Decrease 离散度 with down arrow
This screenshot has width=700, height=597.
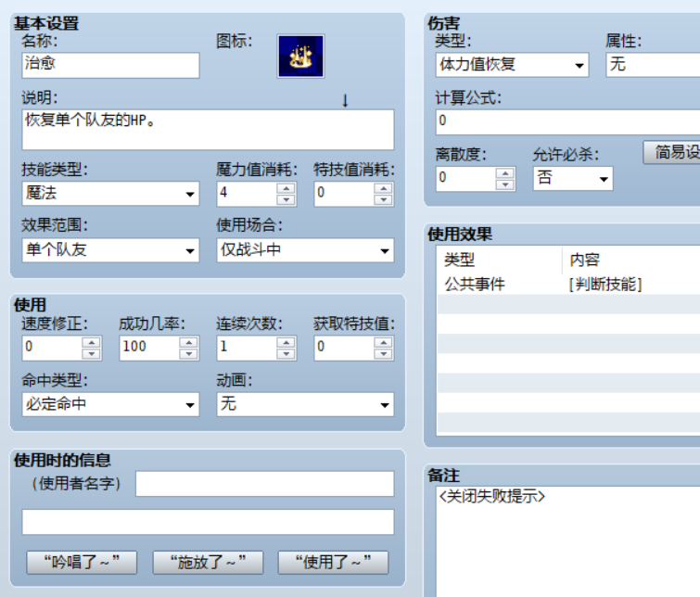(x=505, y=184)
